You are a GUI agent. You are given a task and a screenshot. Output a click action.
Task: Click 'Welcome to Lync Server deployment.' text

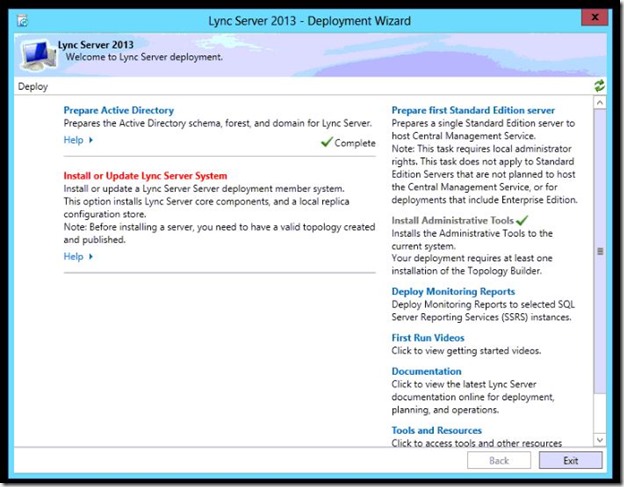tap(144, 57)
